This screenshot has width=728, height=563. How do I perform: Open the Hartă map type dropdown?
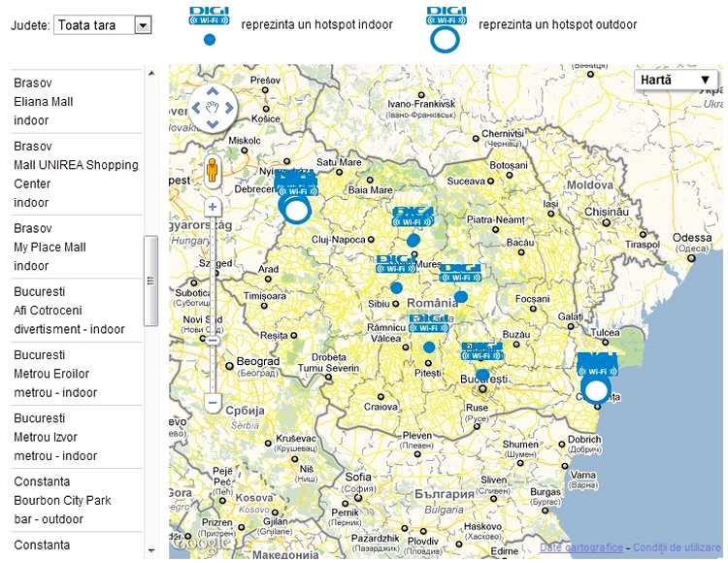(x=676, y=80)
